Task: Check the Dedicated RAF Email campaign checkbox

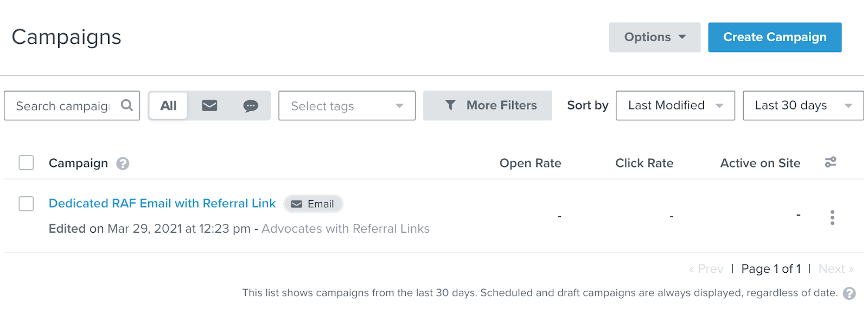Action: [x=26, y=204]
